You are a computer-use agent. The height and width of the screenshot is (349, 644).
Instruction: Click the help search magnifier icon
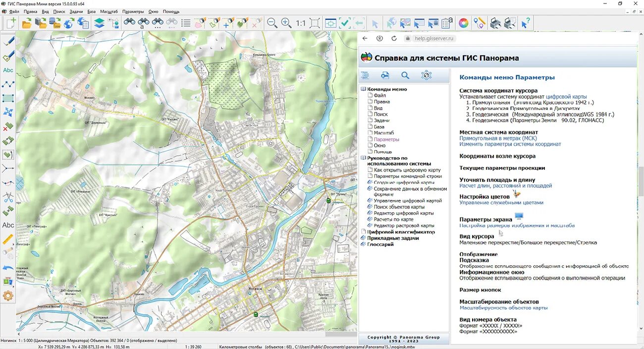(405, 75)
